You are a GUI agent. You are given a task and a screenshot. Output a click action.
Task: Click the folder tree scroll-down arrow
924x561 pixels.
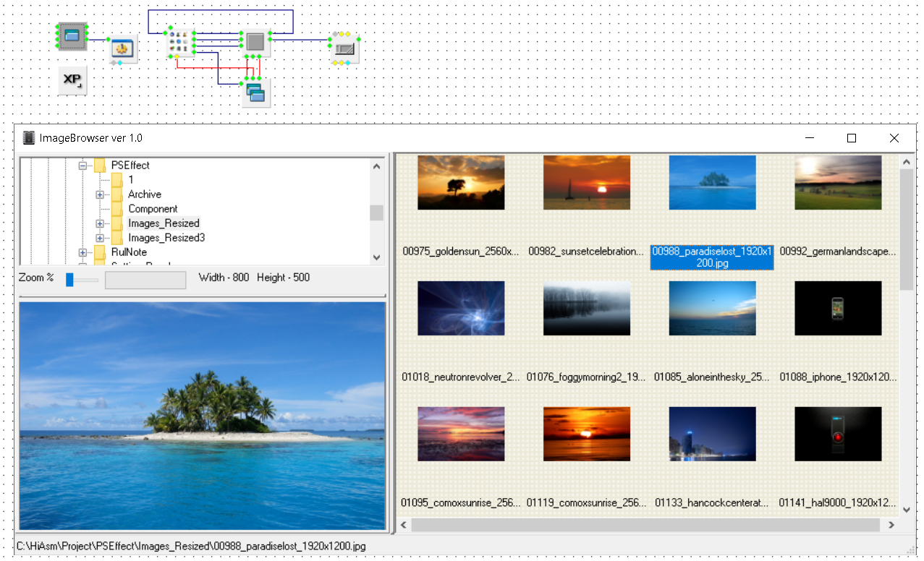coord(376,257)
